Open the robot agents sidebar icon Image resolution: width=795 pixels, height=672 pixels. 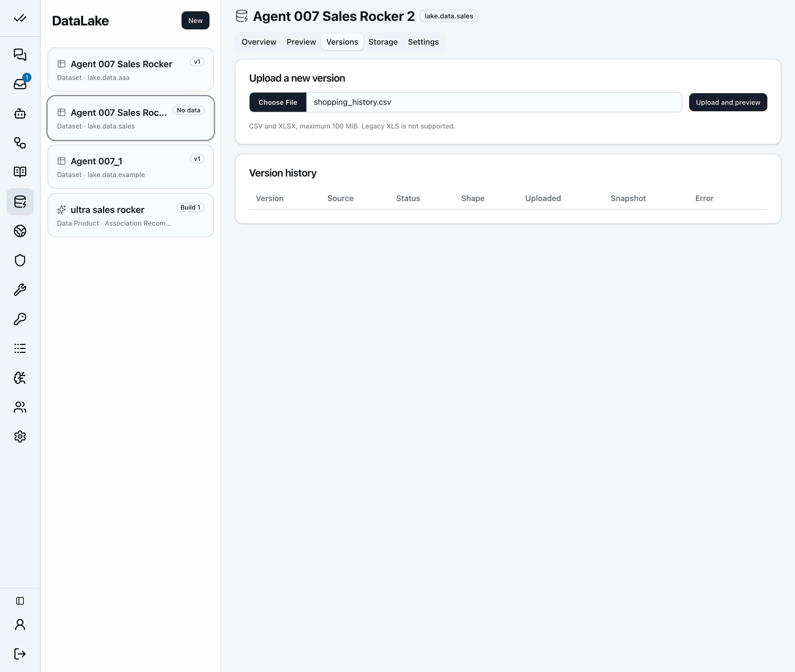coord(20,114)
